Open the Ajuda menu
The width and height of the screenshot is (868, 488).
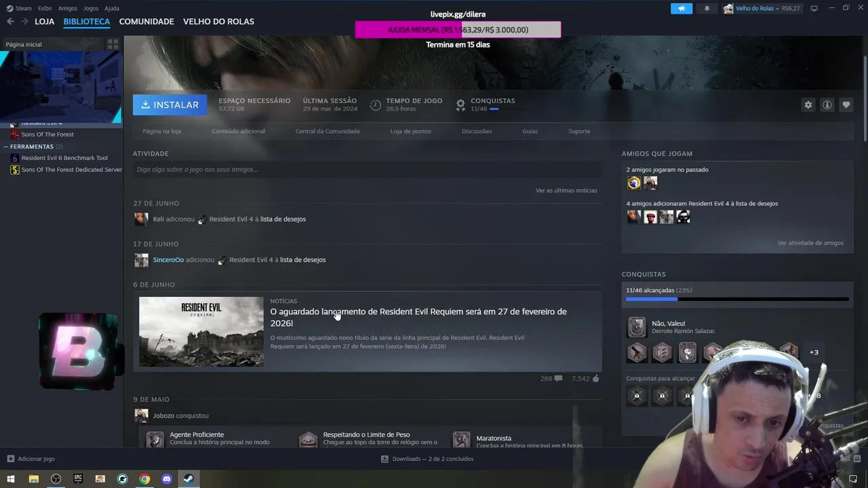(112, 8)
